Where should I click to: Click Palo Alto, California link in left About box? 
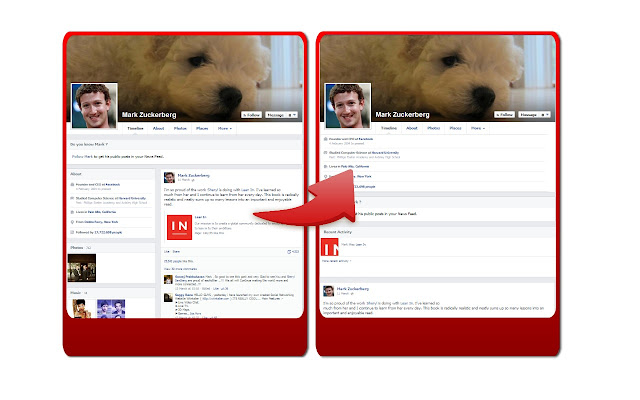102,212
